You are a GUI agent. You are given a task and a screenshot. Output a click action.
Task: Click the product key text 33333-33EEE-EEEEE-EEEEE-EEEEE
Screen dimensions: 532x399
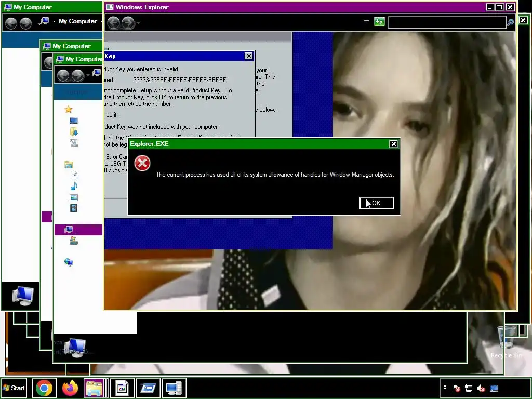(179, 79)
